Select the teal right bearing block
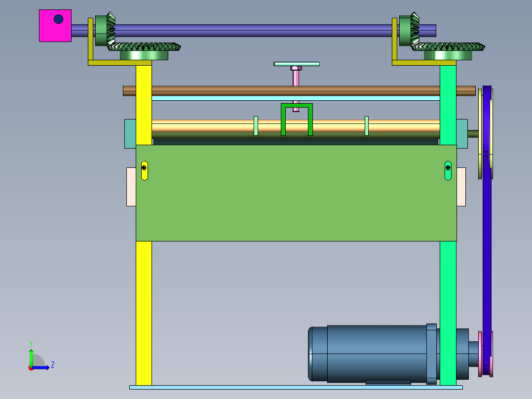 click(462, 133)
